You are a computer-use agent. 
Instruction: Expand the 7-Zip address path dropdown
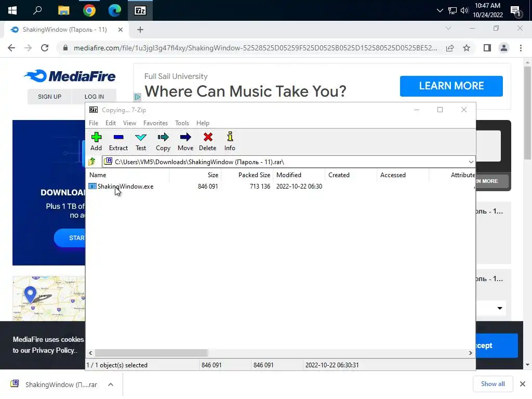(471, 162)
